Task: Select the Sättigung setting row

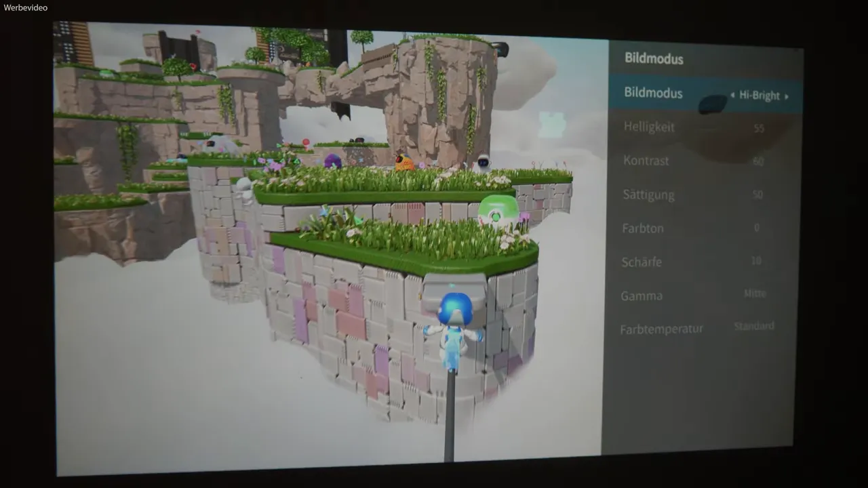Action: point(648,195)
